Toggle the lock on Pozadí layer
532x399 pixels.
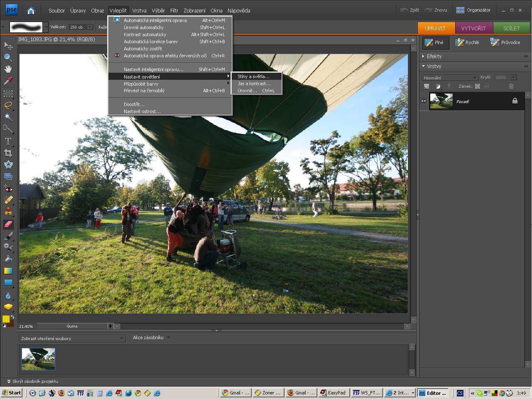coord(515,101)
